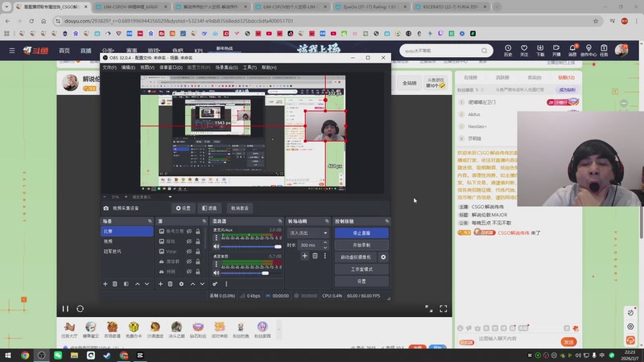The width and height of the screenshot is (644, 362).
Task: Open 桌面音频 channel options three-dot menu
Action: coord(217,265)
